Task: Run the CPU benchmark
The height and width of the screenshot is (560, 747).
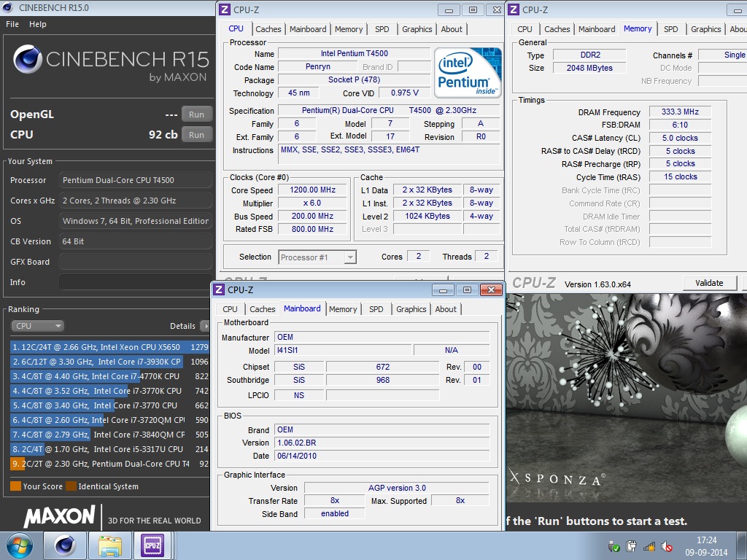Action: click(x=196, y=135)
